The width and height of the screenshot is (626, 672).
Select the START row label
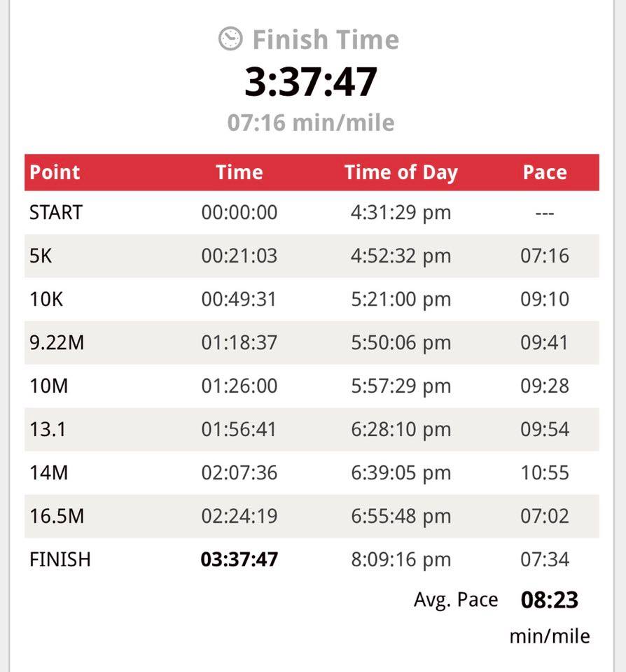[x=56, y=213]
